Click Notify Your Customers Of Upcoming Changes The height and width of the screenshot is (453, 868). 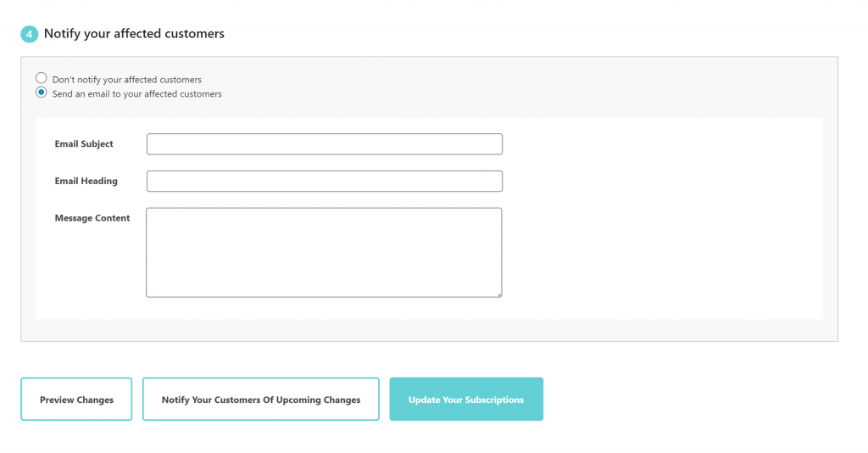[261, 400]
